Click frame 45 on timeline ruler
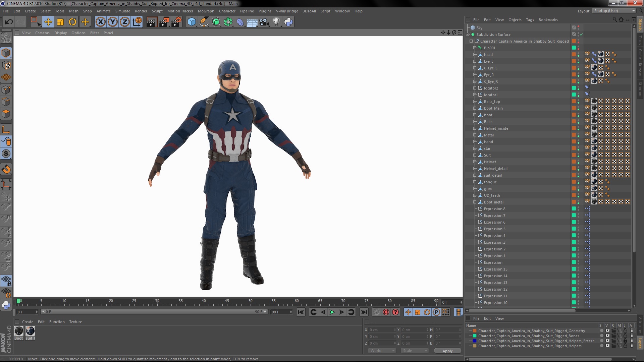This screenshot has width=644, height=362. click(227, 301)
